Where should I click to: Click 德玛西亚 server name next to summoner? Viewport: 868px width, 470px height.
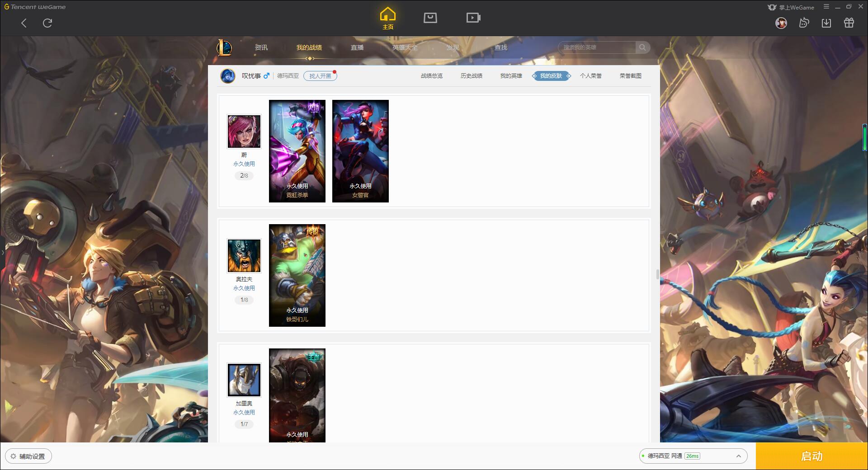pyautogui.click(x=288, y=76)
